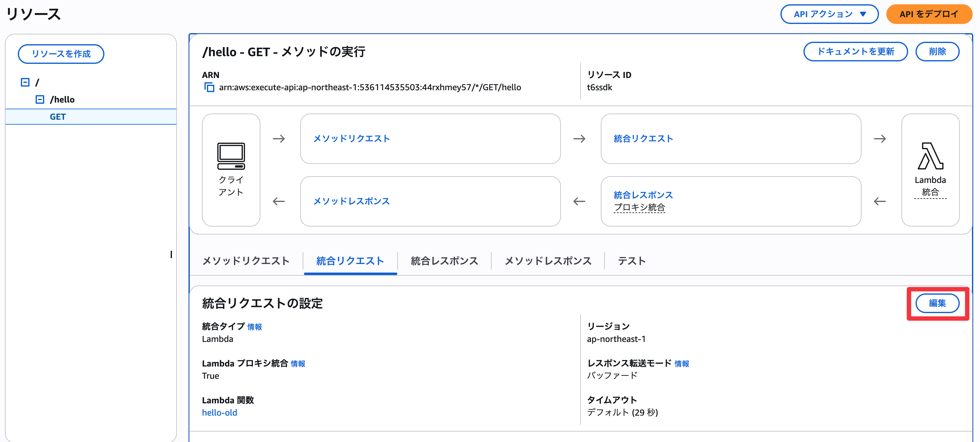Click the sidebar panel resize handle
Viewport: 980px width, 442px height.
(171, 254)
